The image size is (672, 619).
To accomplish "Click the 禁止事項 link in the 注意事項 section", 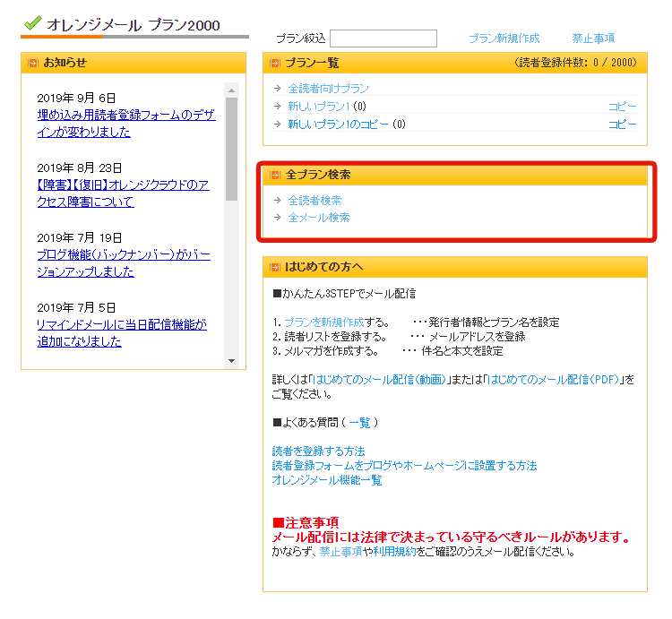I will (x=340, y=552).
